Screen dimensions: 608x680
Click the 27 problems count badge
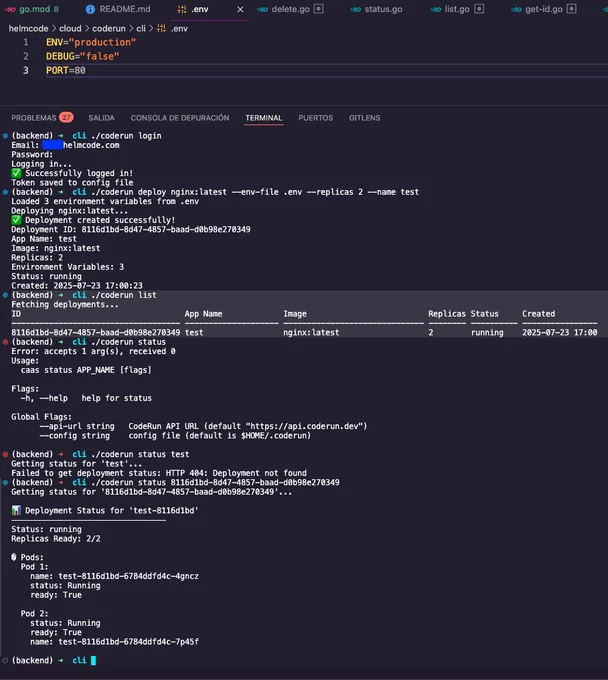pyautogui.click(x=66, y=118)
